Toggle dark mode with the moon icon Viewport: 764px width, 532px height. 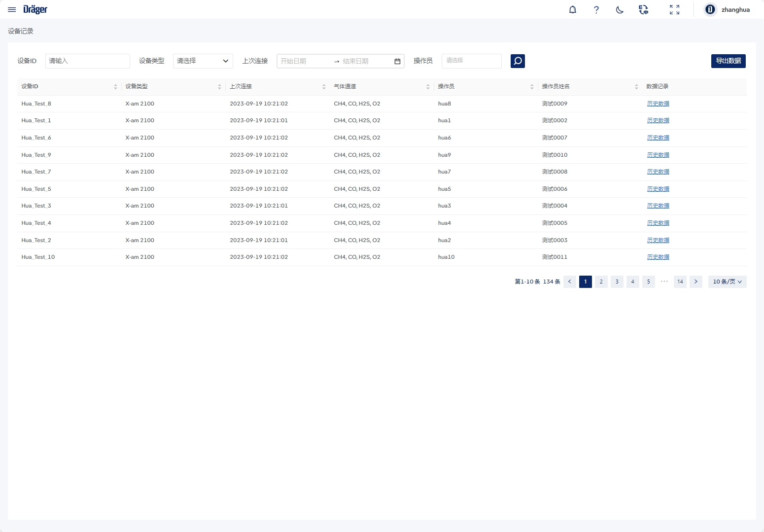[x=620, y=10]
